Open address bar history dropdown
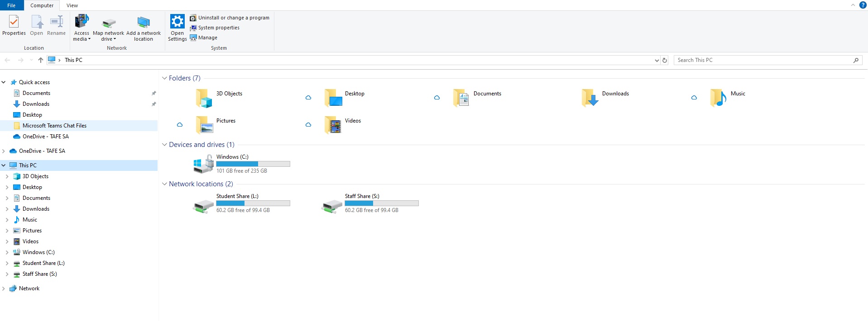The height and width of the screenshot is (321, 868). [657, 60]
